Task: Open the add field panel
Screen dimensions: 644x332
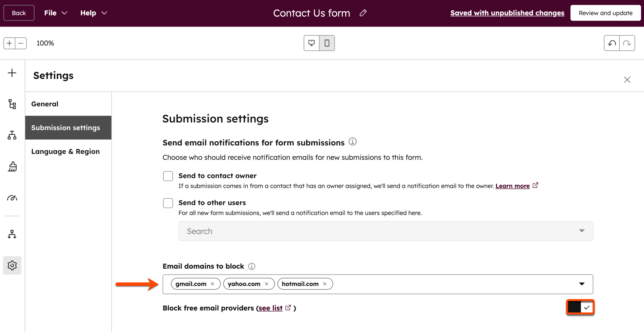Action: (x=12, y=73)
